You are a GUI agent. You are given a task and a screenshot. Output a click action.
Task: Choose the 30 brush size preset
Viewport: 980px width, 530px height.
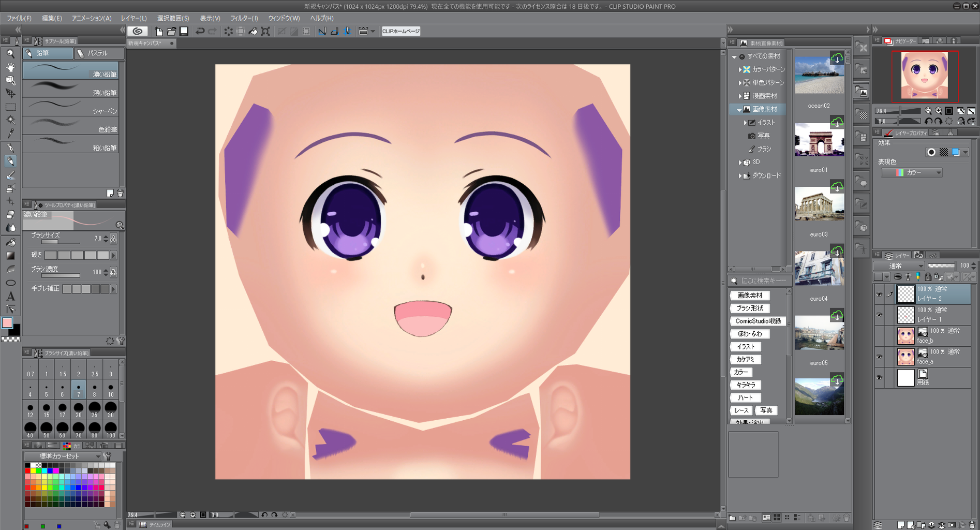111,410
